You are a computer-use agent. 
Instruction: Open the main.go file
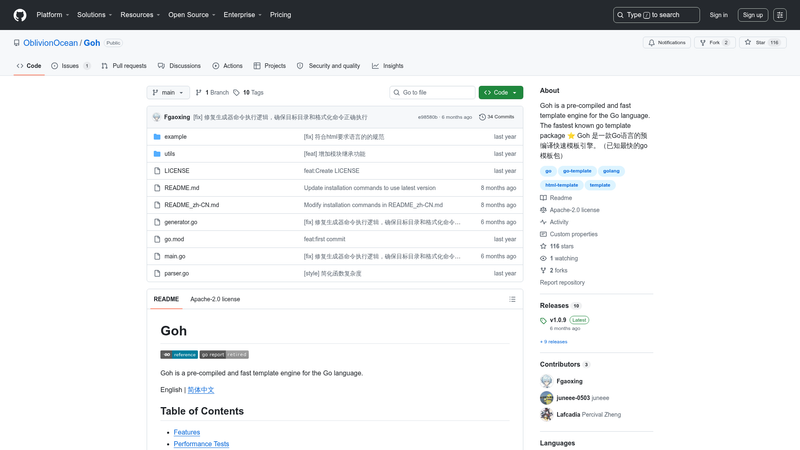(x=174, y=257)
